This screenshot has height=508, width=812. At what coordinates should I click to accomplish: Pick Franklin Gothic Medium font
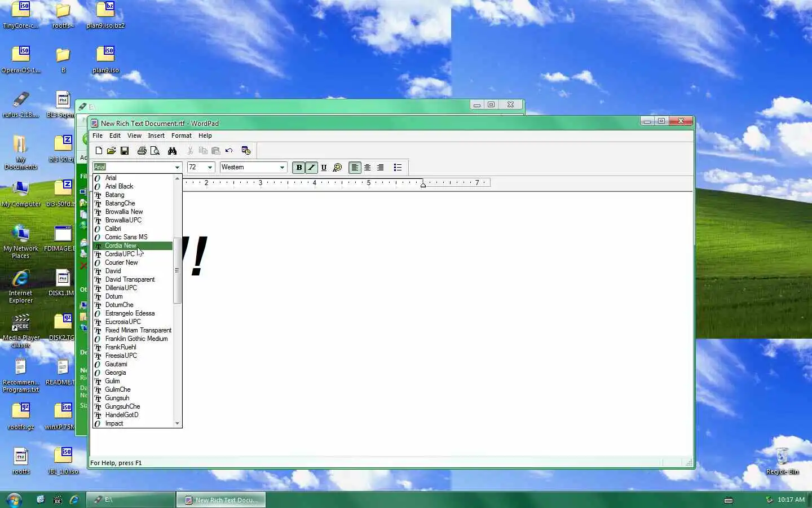tap(133, 339)
